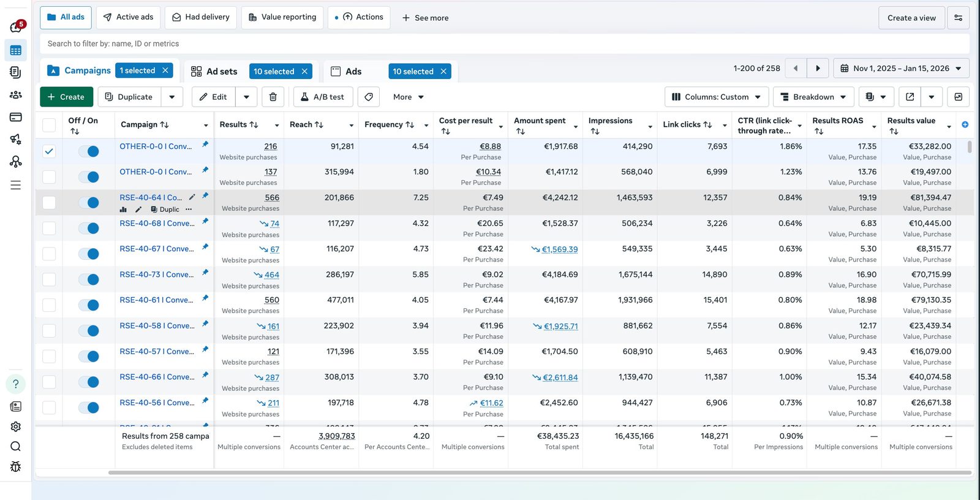Toggle off the RSE-40-68 campaign switch
The image size is (980, 500).
point(89,228)
